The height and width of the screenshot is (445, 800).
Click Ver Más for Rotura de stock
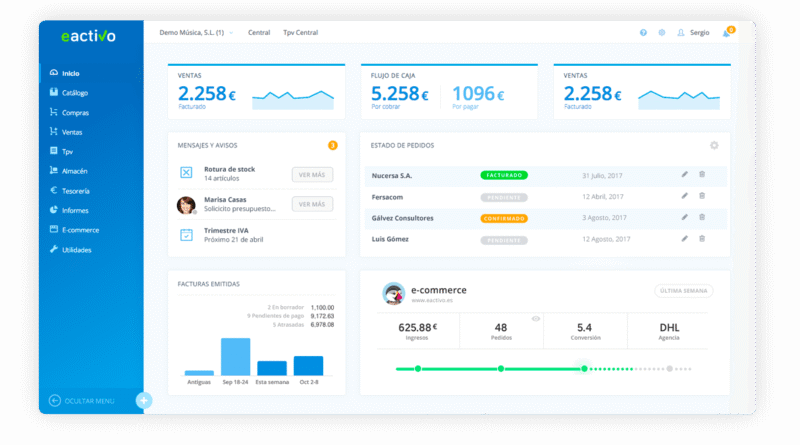click(x=312, y=174)
